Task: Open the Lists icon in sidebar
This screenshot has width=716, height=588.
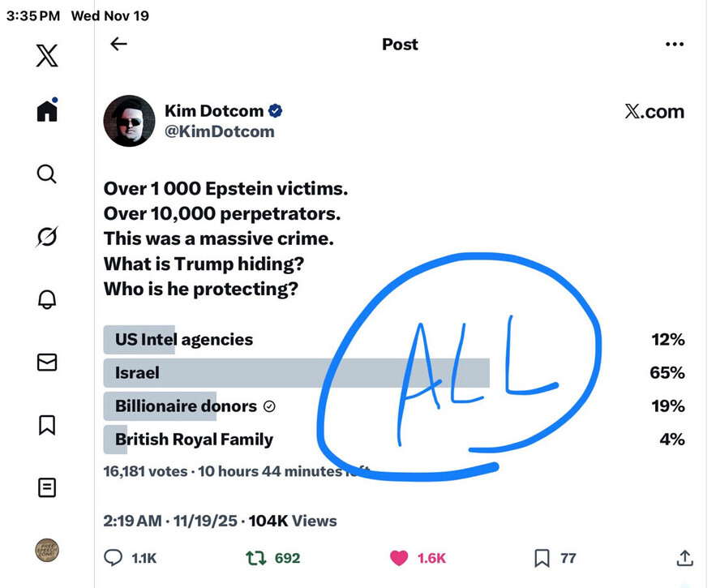Action: 47,487
